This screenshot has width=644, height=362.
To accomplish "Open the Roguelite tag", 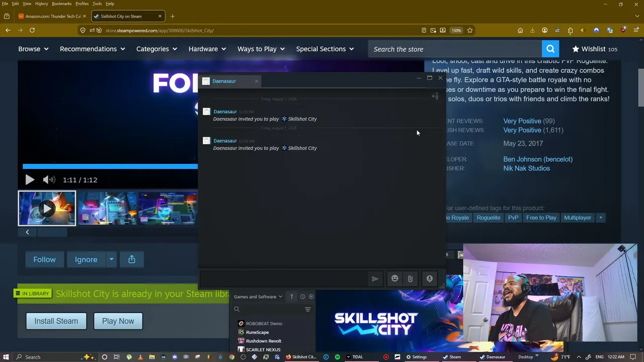I will tap(489, 218).
